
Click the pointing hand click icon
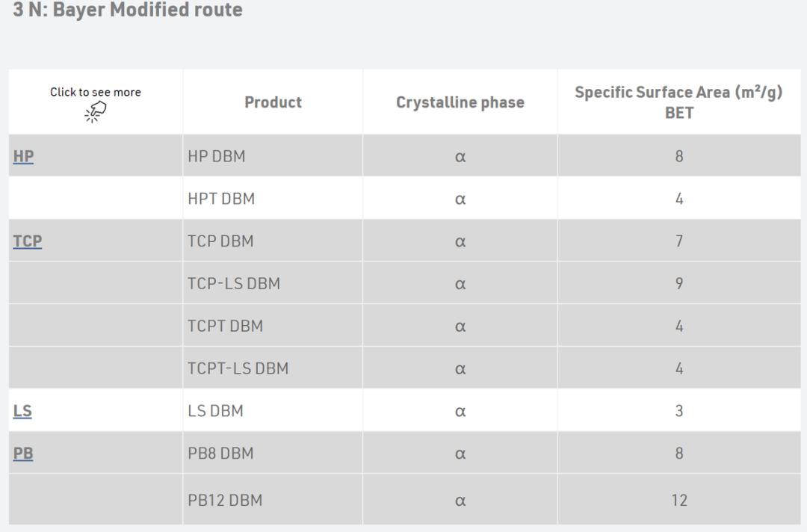tap(95, 111)
